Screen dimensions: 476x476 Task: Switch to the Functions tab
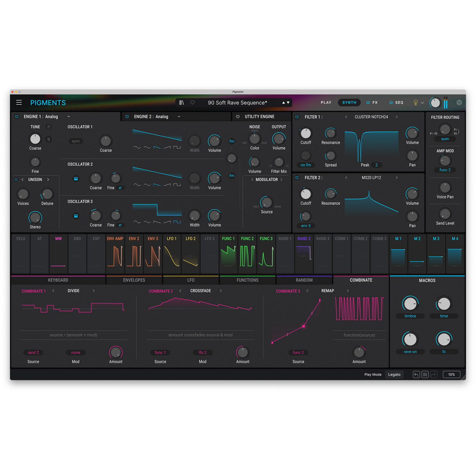248,280
